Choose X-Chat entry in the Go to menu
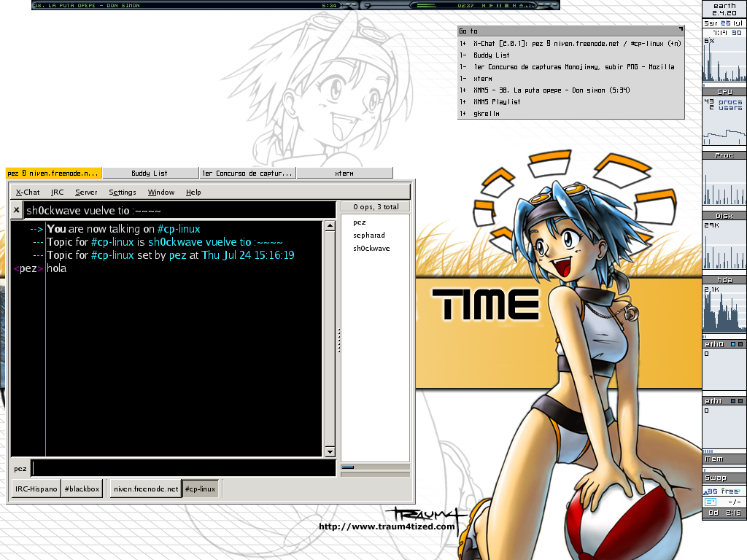747x560 pixels. click(x=570, y=43)
